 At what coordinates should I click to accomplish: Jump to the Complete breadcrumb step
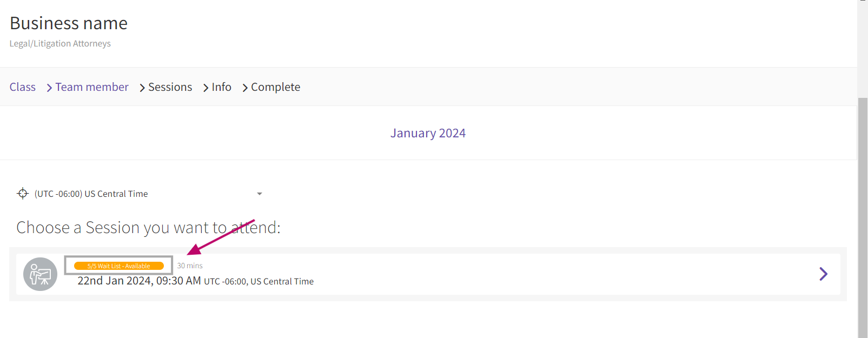pyautogui.click(x=275, y=87)
